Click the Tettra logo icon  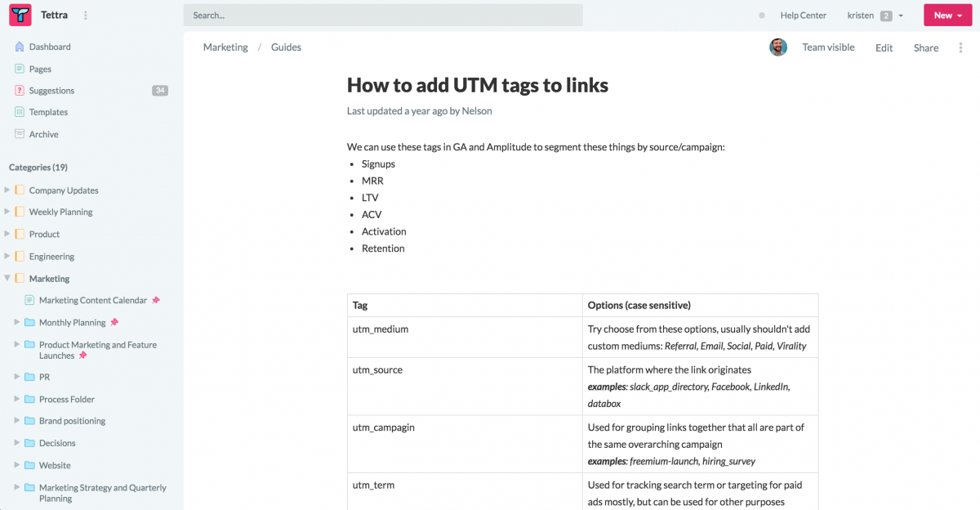tap(20, 15)
